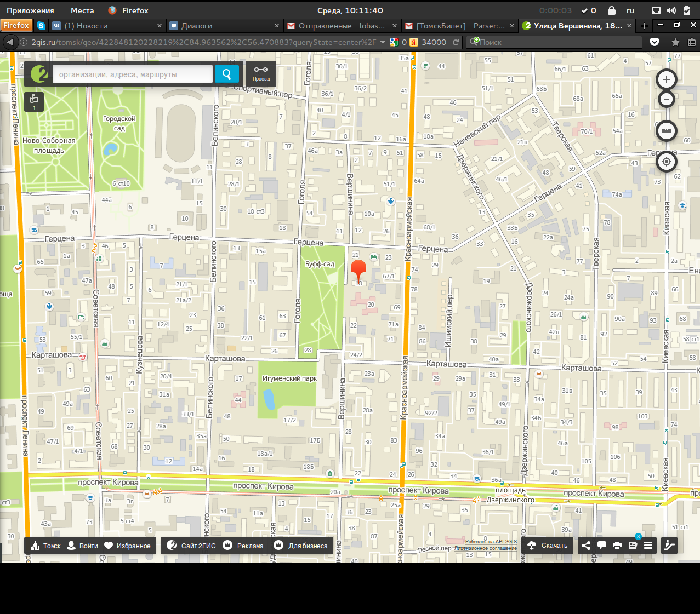Activate the ruler measurement tool
Viewport: 700px width, 614px height.
click(667, 131)
